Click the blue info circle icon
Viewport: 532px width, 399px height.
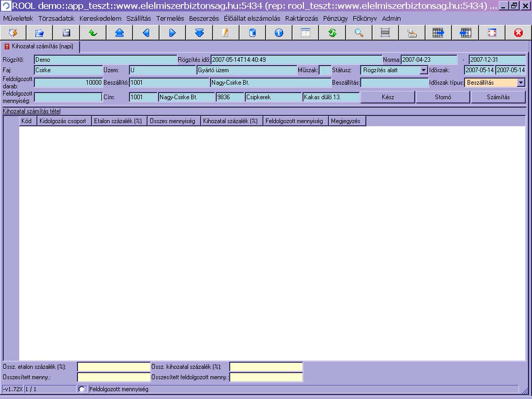tap(279, 33)
